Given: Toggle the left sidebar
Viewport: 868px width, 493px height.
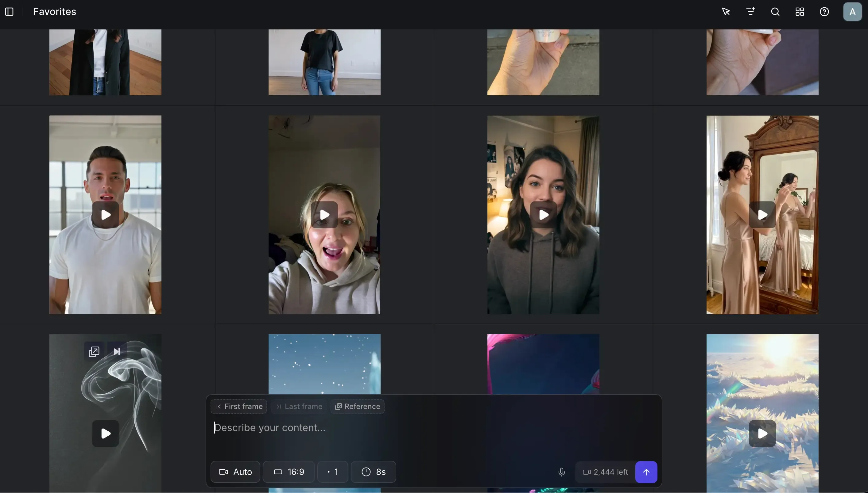Looking at the screenshot, I should point(9,12).
